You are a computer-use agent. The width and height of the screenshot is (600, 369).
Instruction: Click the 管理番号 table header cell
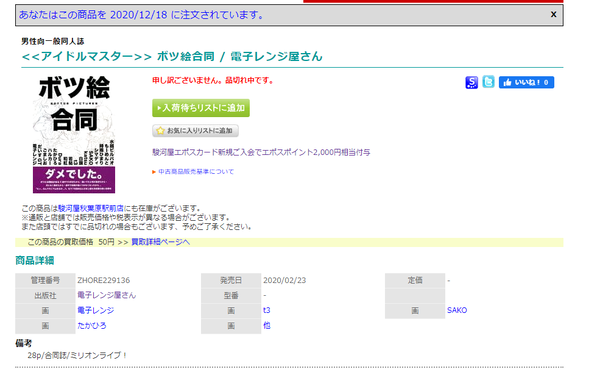coord(45,281)
